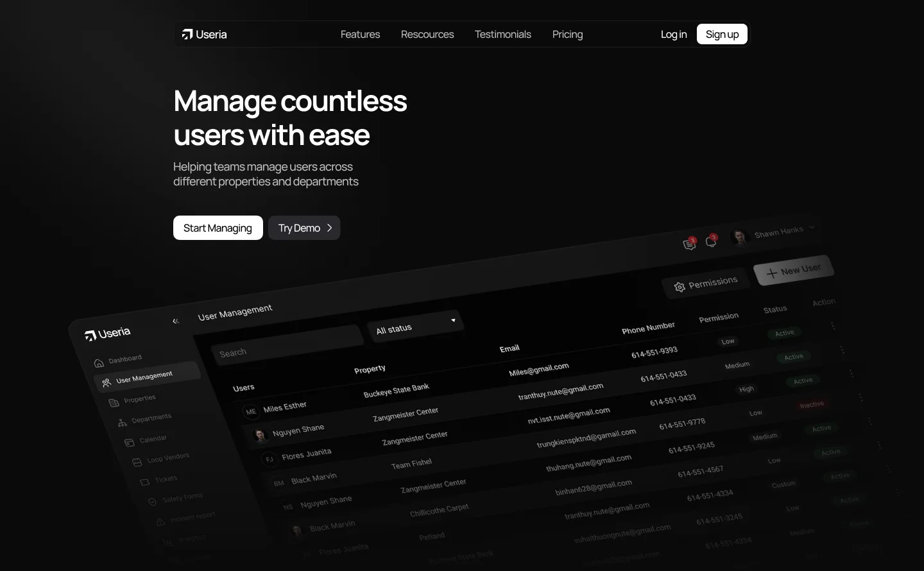Click the Chillicothe Carpet property cell
924x571 pixels.
click(x=440, y=510)
